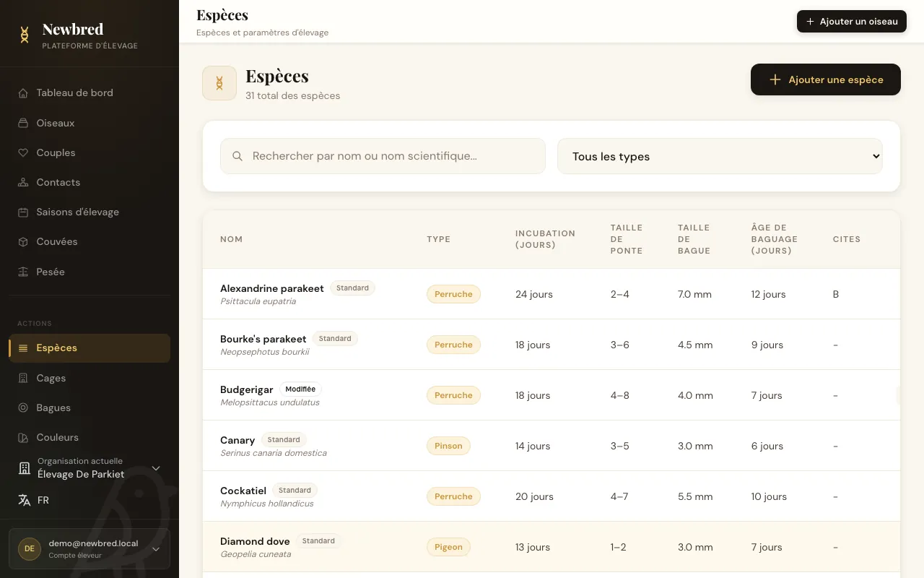Open the Canary species entry
The image size is (924, 578).
click(237, 440)
